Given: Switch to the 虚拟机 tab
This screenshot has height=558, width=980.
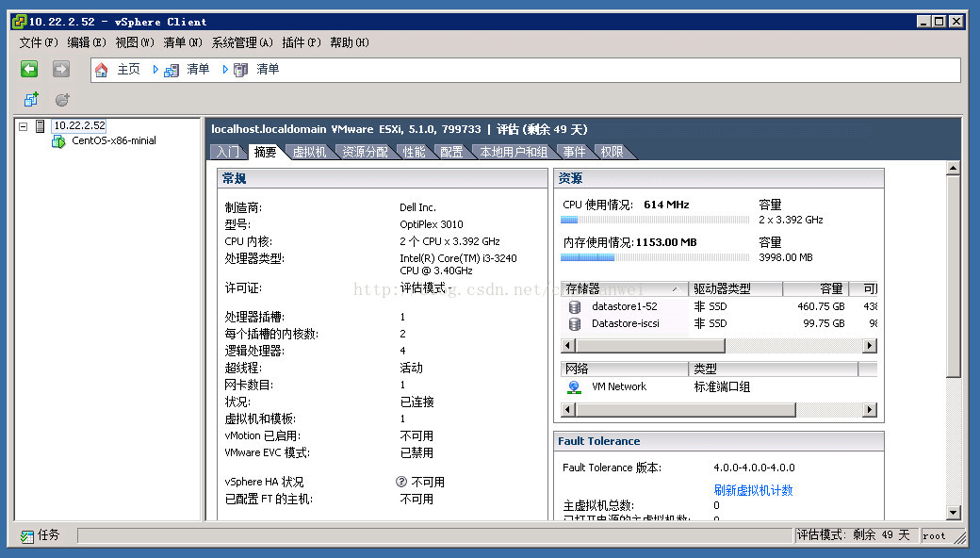Looking at the screenshot, I should (x=309, y=152).
